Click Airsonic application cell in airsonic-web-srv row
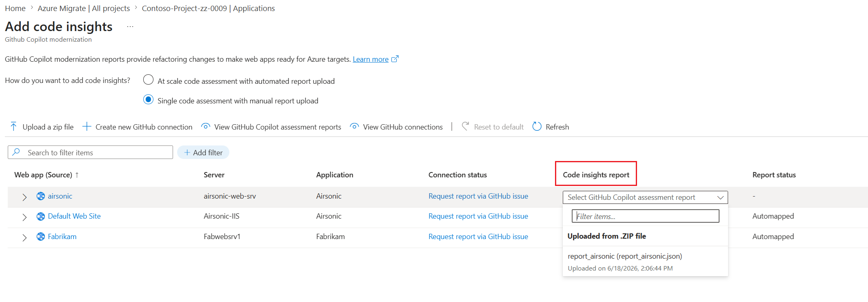This screenshot has height=302, width=868. [x=329, y=196]
